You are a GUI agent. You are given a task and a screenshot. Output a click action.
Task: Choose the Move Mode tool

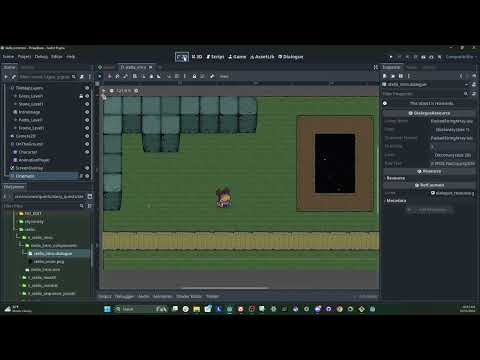[x=109, y=76]
